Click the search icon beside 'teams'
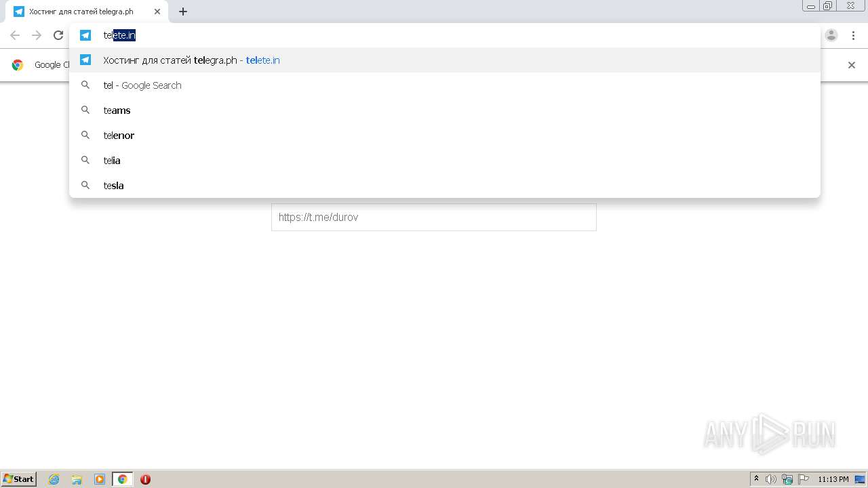Screen dimensions: 868x488 coord(85,110)
